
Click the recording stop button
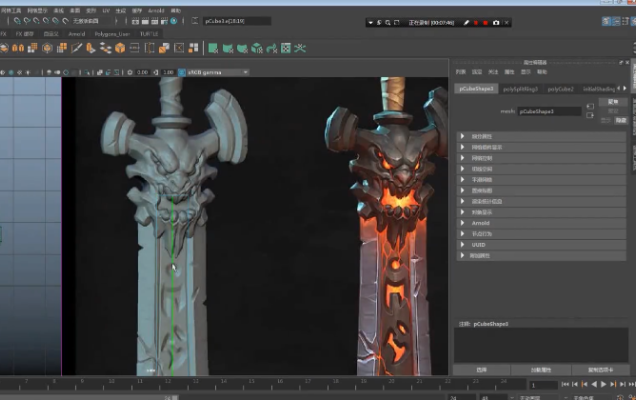486,22
